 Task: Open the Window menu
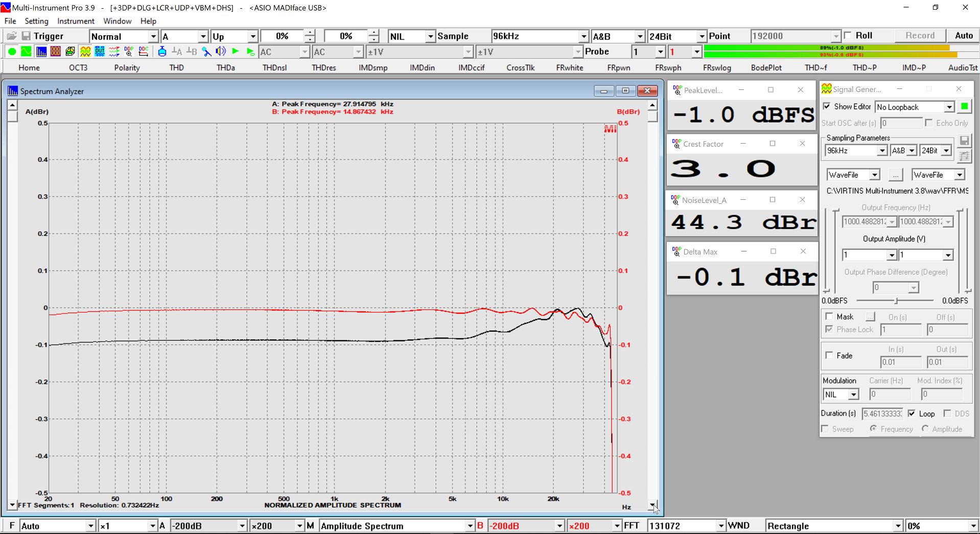(117, 21)
